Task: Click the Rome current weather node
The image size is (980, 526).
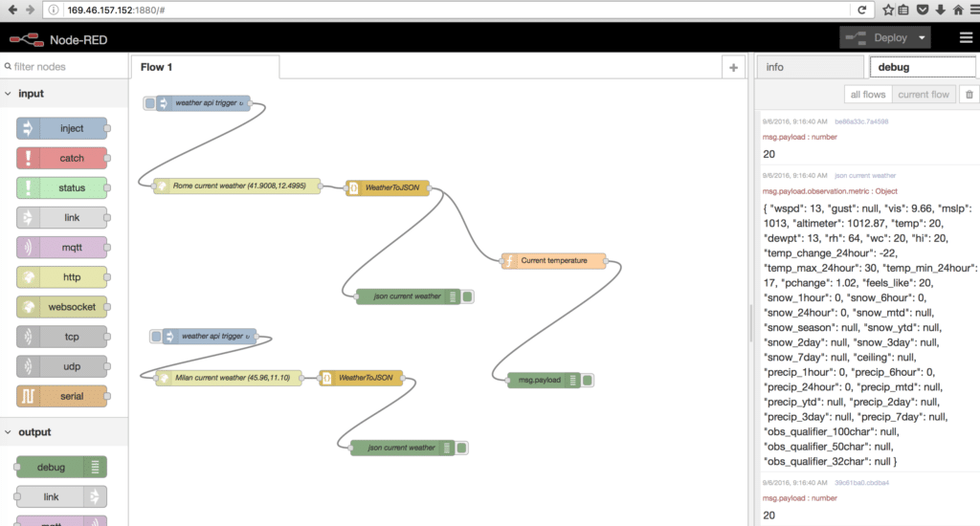Action: click(237, 186)
